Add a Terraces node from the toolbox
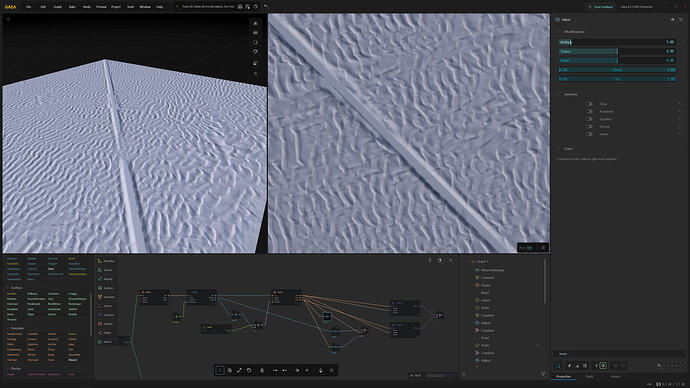The width and height of the screenshot is (690, 388). pos(12,319)
